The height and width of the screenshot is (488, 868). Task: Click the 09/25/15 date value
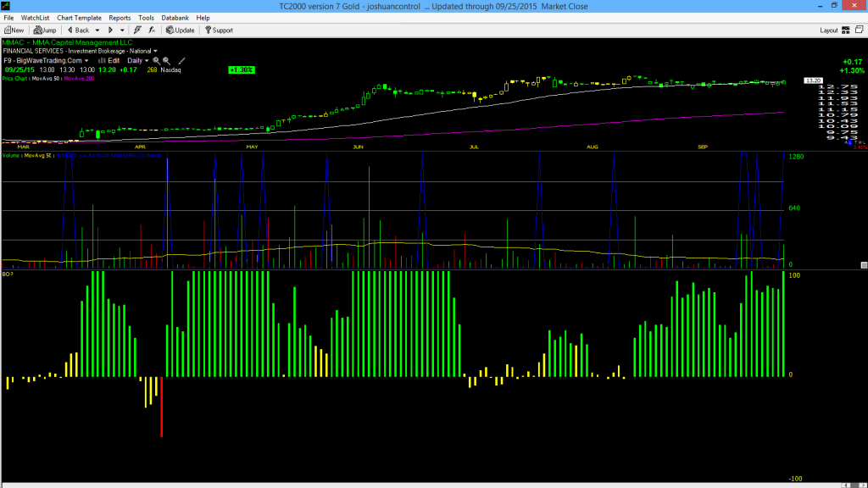point(20,70)
